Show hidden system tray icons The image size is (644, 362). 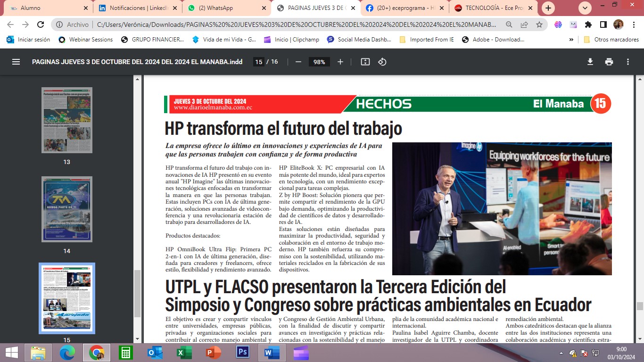(x=561, y=353)
